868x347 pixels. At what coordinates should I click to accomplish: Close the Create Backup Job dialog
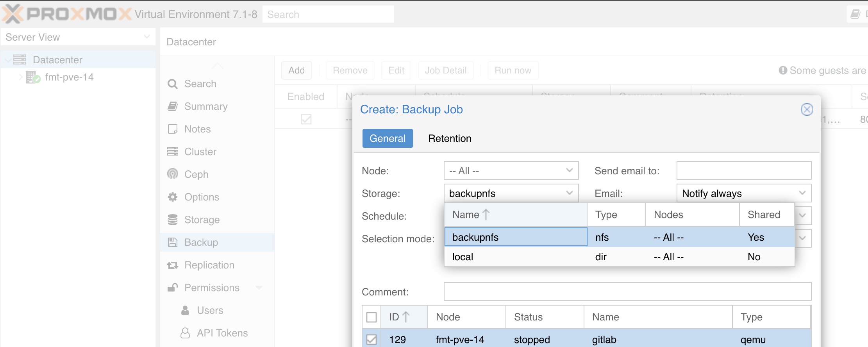[807, 109]
